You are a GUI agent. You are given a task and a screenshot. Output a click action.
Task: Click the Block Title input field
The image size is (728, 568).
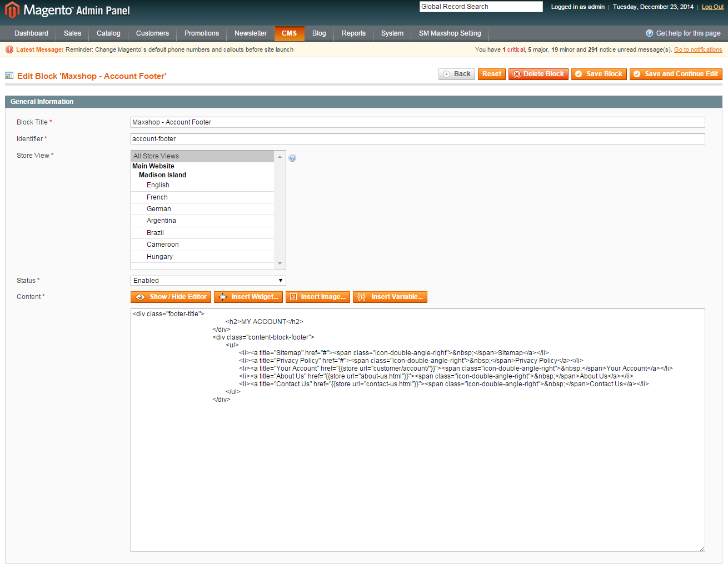418,122
